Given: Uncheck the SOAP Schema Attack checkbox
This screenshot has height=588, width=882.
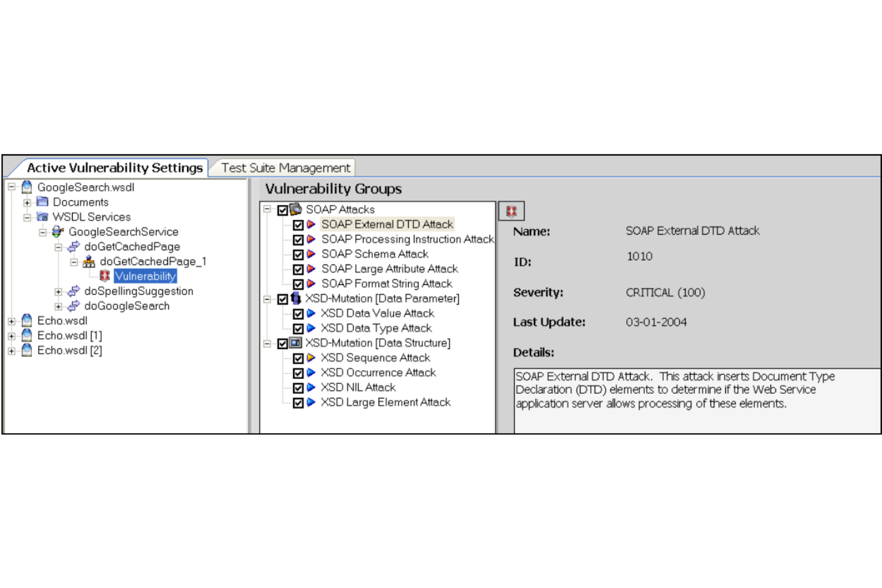Looking at the screenshot, I should point(299,254).
